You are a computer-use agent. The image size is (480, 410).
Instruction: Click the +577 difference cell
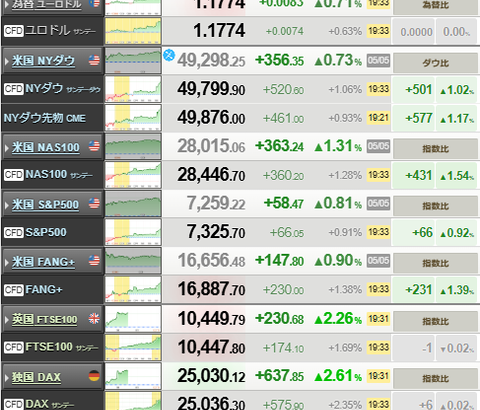tap(413, 118)
